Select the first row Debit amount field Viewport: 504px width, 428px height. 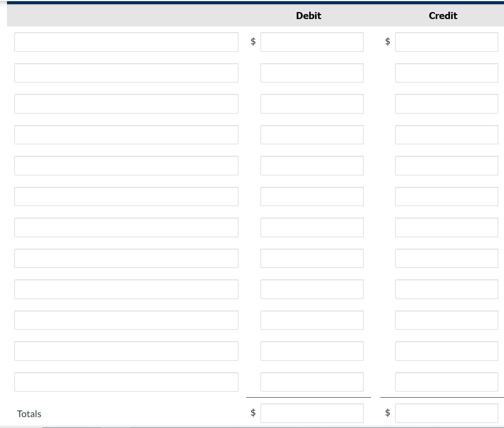click(x=312, y=42)
